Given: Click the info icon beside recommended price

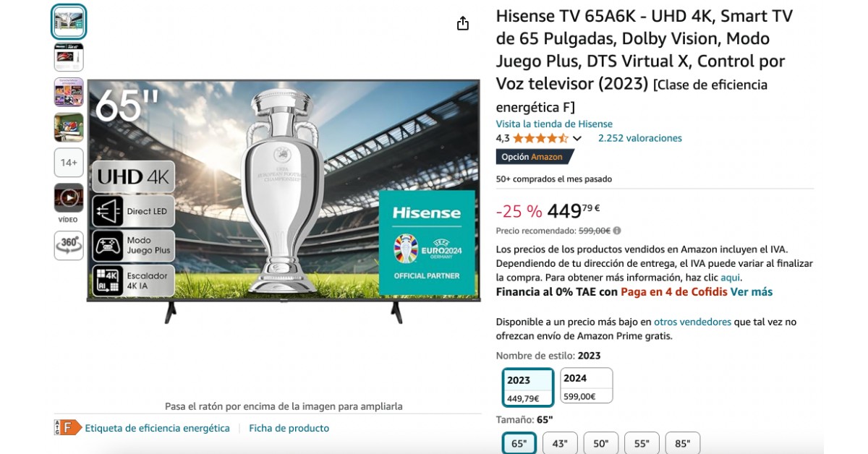Looking at the screenshot, I should [x=617, y=231].
